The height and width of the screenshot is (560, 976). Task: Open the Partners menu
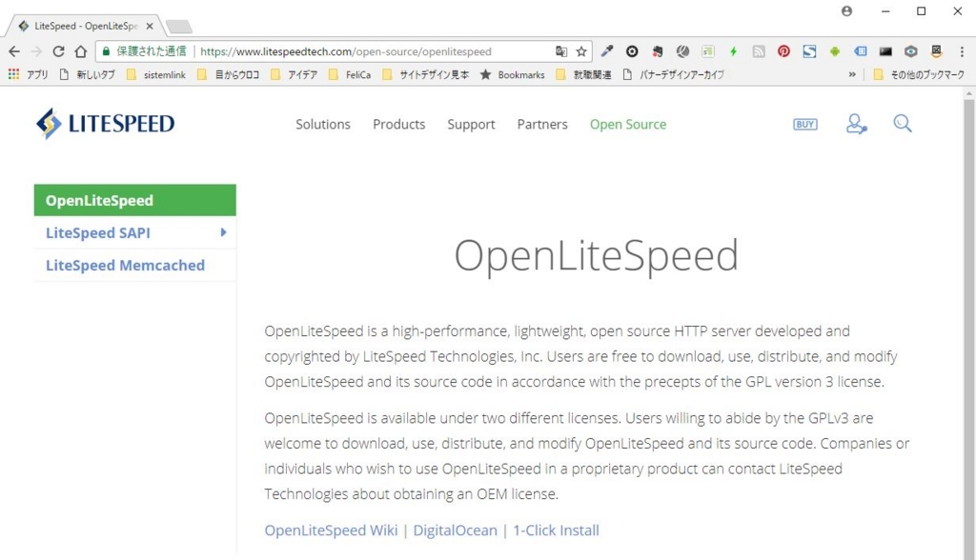tap(542, 125)
